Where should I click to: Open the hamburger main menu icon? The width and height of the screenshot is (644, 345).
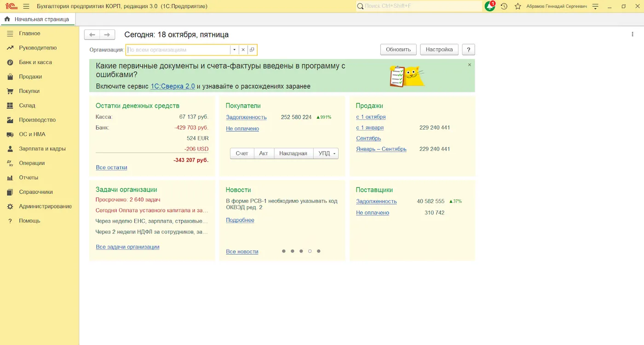click(x=26, y=6)
